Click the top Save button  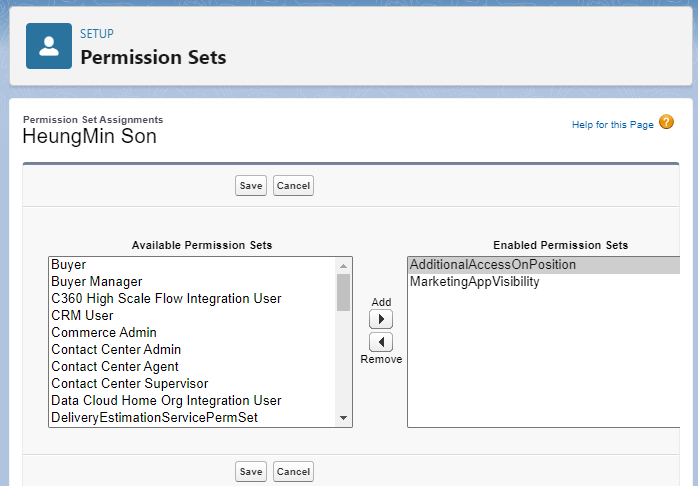coord(251,186)
